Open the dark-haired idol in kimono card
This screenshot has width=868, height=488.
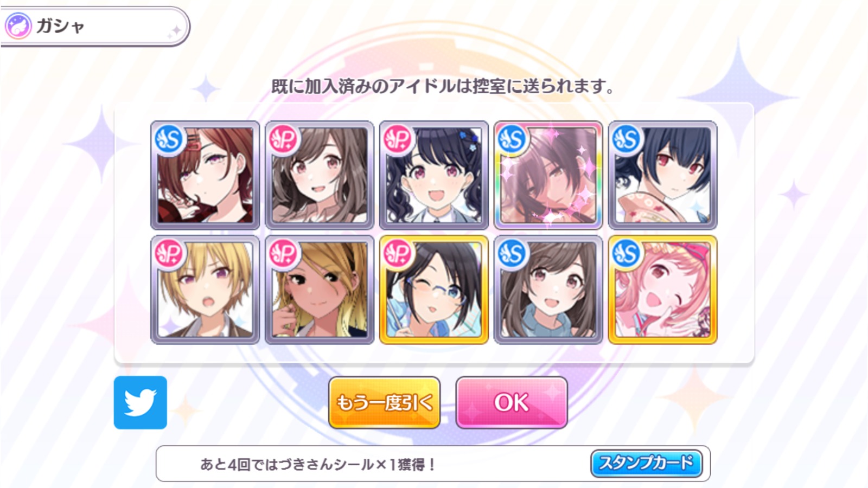(662, 175)
